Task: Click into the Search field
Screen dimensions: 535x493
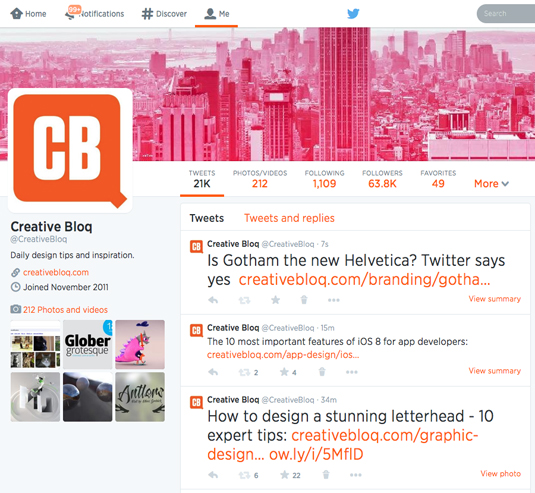Action: pos(506,14)
